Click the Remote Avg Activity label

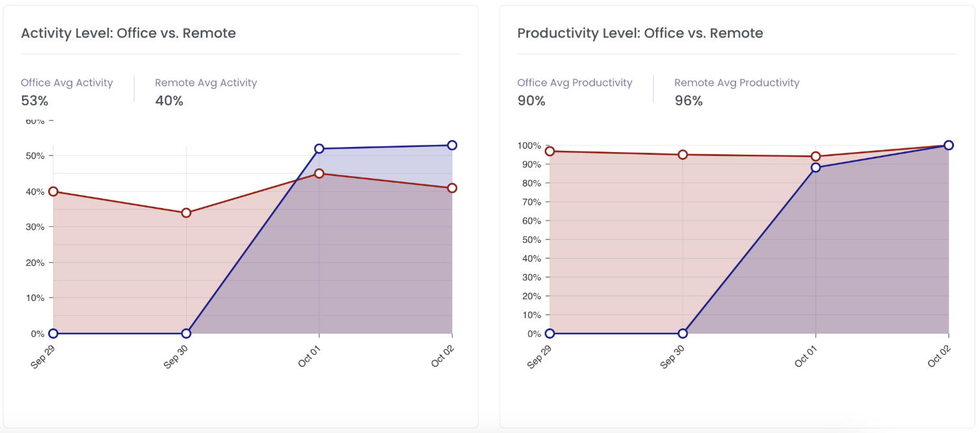point(206,83)
